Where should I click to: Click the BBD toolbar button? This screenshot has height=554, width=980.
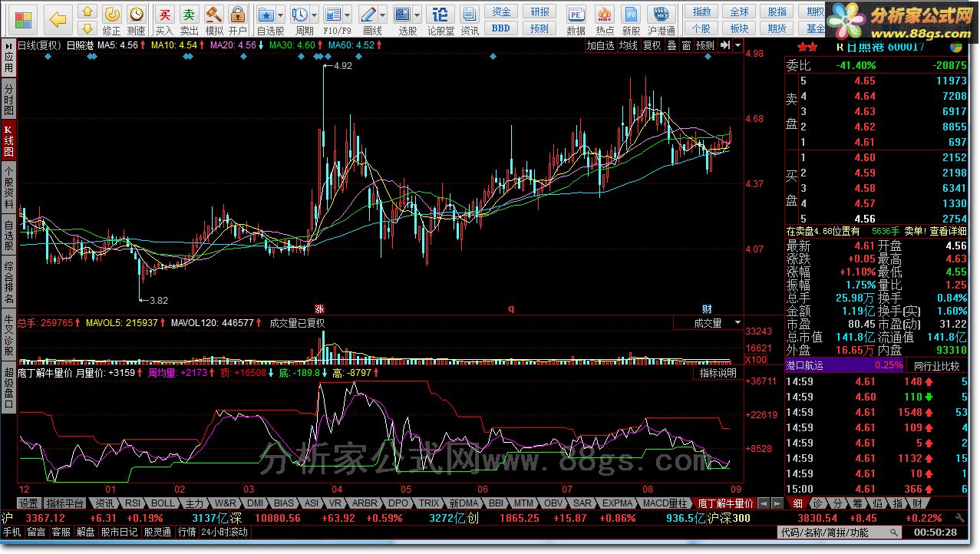tap(501, 28)
